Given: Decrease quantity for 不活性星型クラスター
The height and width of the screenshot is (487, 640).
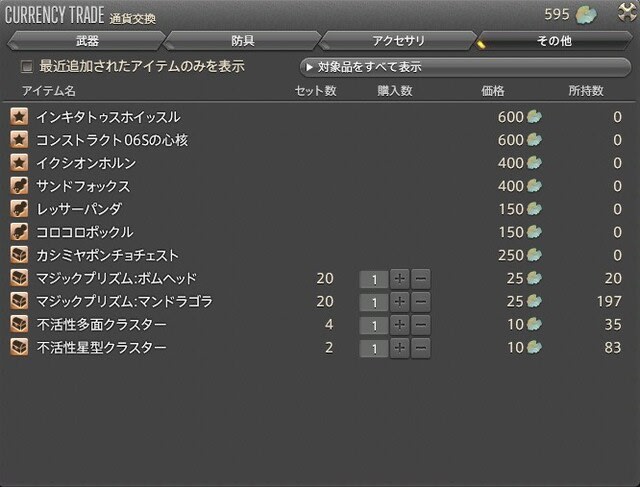Looking at the screenshot, I should click(421, 348).
